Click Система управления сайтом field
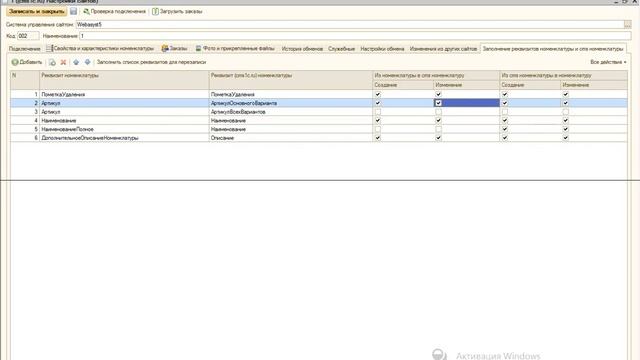 tap(350, 24)
